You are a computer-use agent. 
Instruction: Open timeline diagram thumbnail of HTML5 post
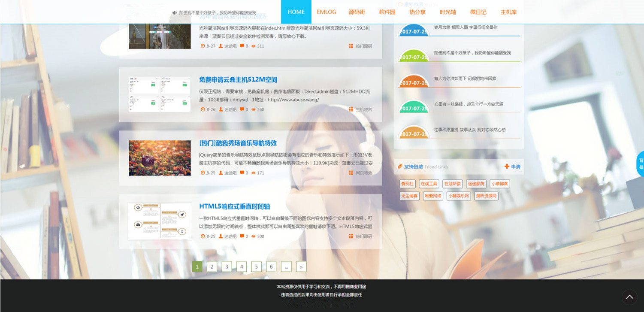click(160, 221)
